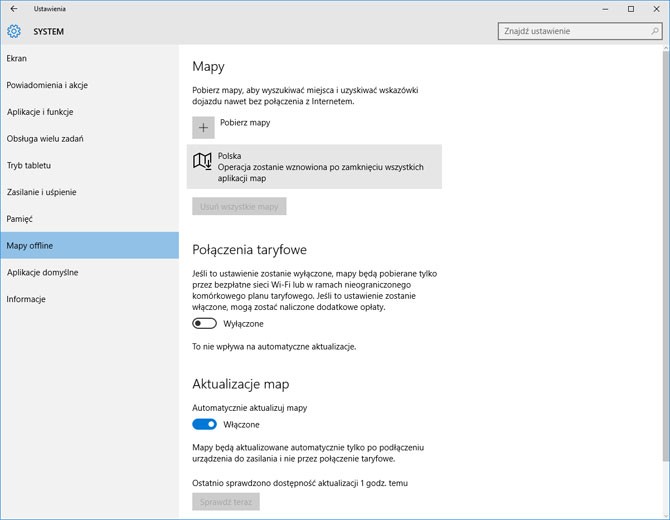Click the Połączenia taryfowe heading

coord(250,250)
